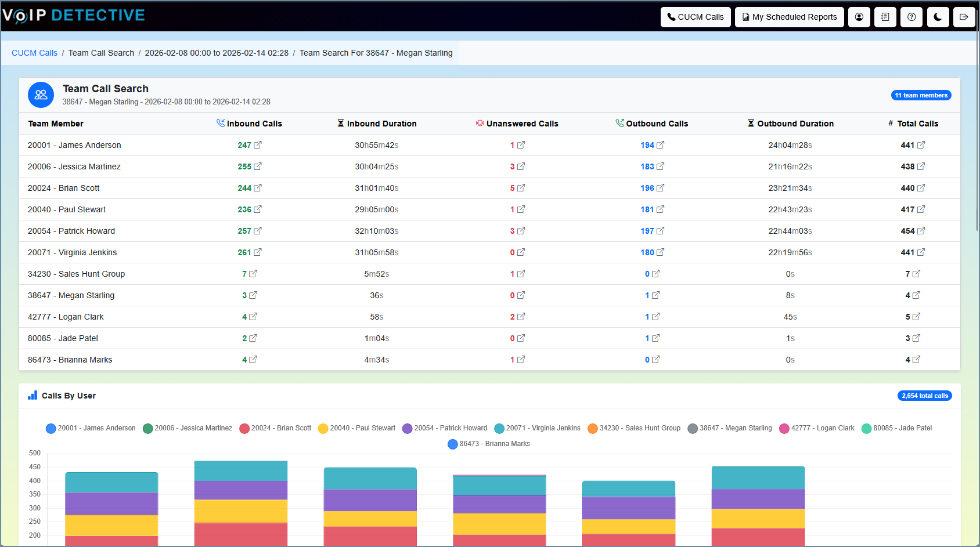Toggle Logan Clark legend entry
The width and height of the screenshot is (980, 547).
817,428
